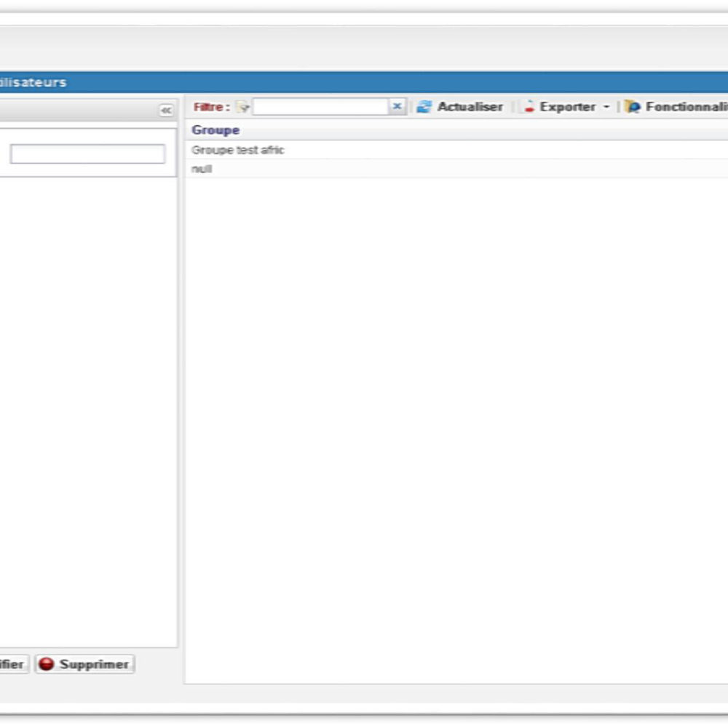Screen dimensions: 728x728
Task: Click the Filtre label in toolbar
Action: pos(211,107)
